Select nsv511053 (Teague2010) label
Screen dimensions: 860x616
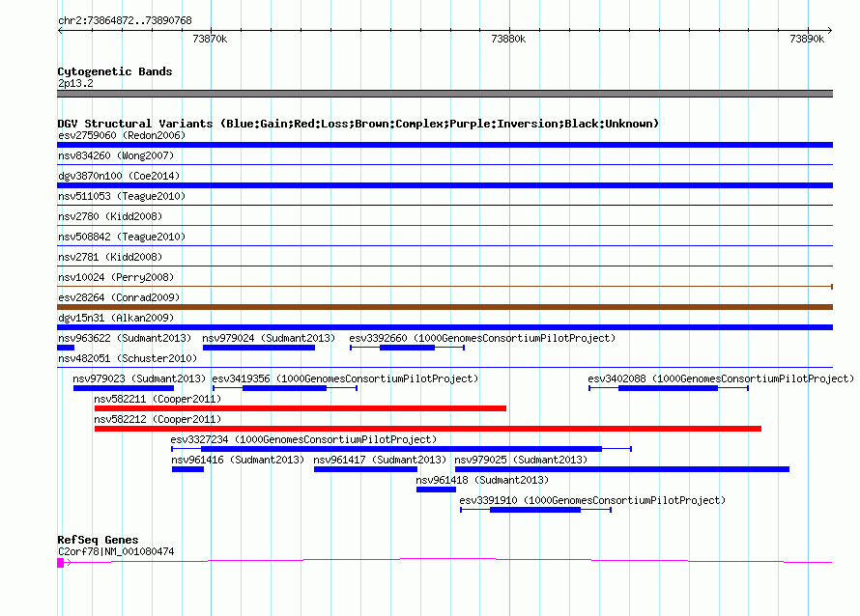click(122, 196)
